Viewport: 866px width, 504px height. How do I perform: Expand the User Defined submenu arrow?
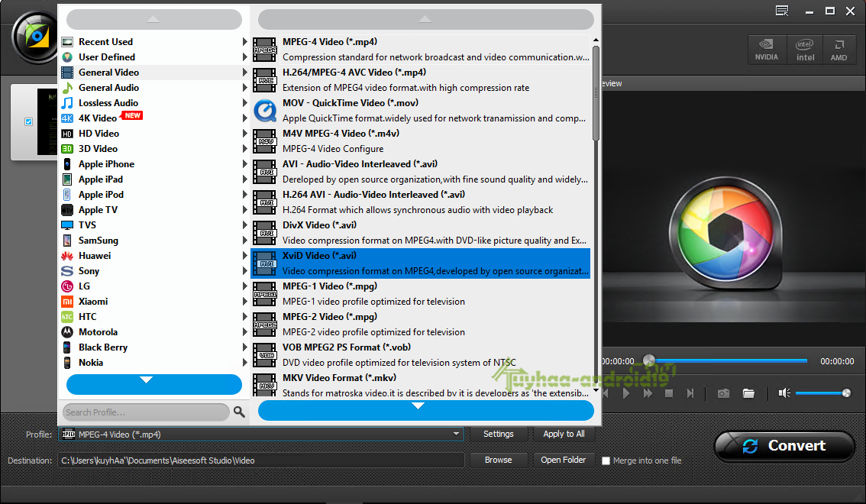click(x=244, y=57)
